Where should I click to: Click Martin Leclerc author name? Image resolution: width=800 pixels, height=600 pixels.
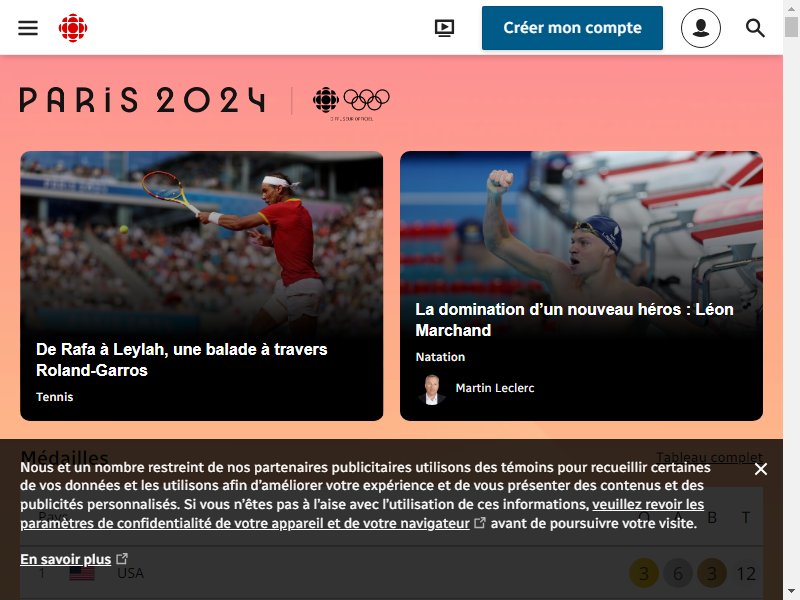pos(495,388)
